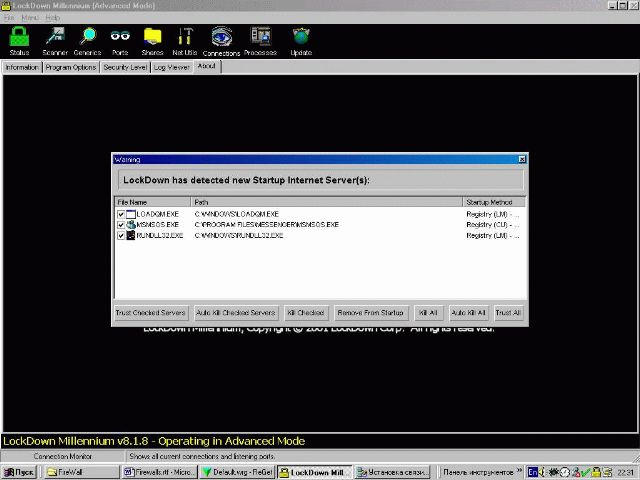
Task: Open the Menu menu item
Action: (30, 18)
